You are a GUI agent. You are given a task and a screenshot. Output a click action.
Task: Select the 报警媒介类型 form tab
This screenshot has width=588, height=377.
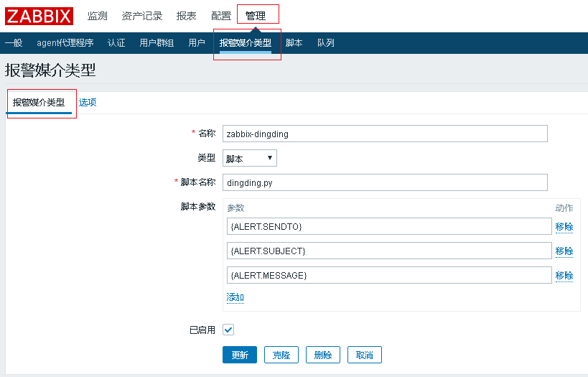tap(39, 103)
